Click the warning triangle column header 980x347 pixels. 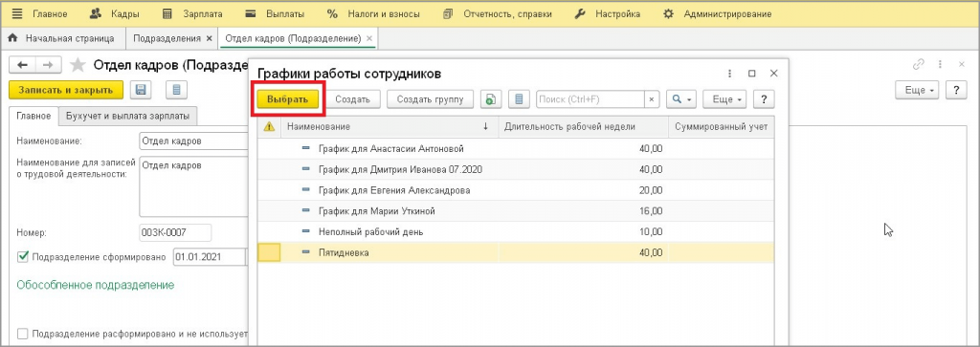[x=269, y=127]
